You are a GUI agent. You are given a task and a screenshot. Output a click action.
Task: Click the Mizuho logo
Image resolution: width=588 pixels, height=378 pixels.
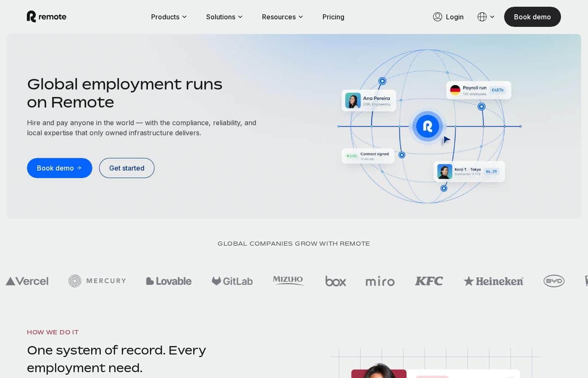coord(288,280)
